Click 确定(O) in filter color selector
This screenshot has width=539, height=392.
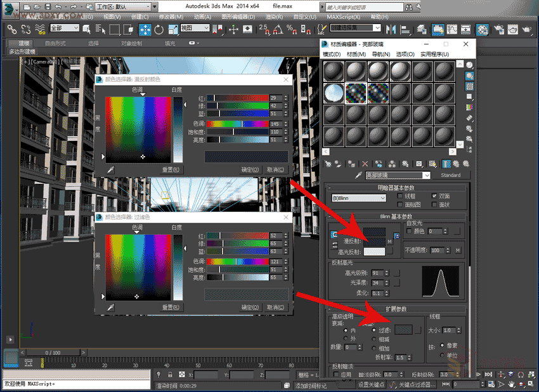(250, 307)
